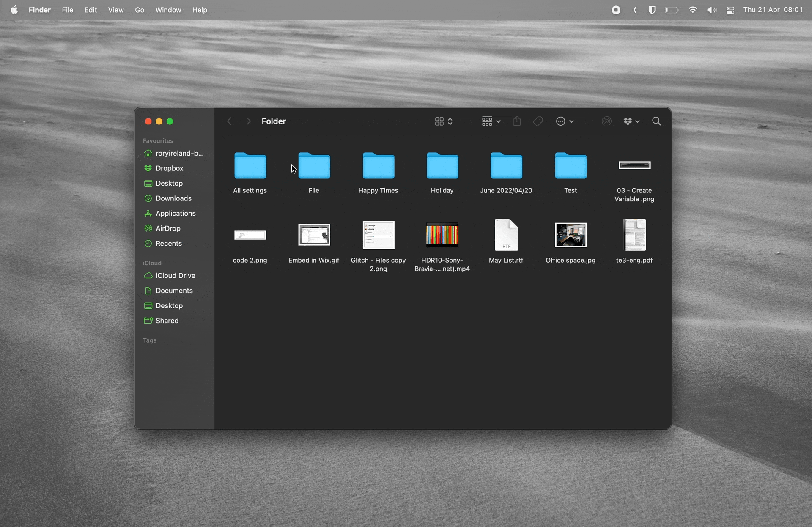Viewport: 812px width, 527px height.
Task: Go to iCloud Drive in sidebar
Action: [175, 276]
